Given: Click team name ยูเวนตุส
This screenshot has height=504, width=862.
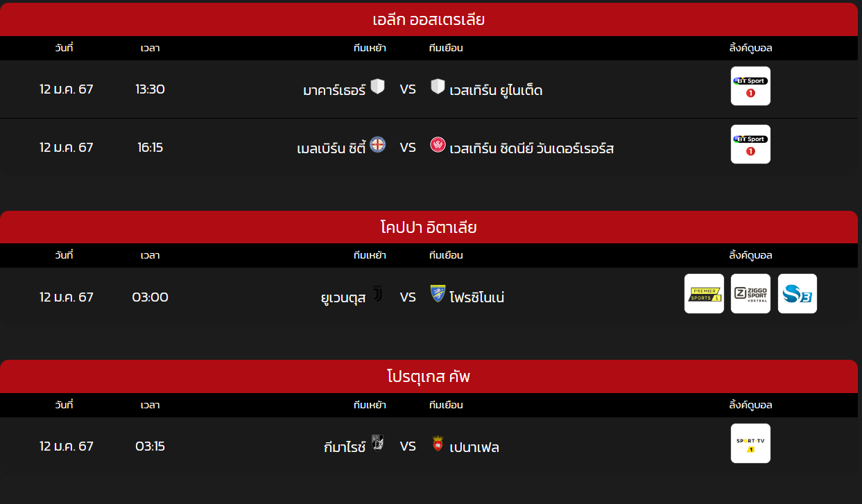Looking at the screenshot, I should 343,298.
